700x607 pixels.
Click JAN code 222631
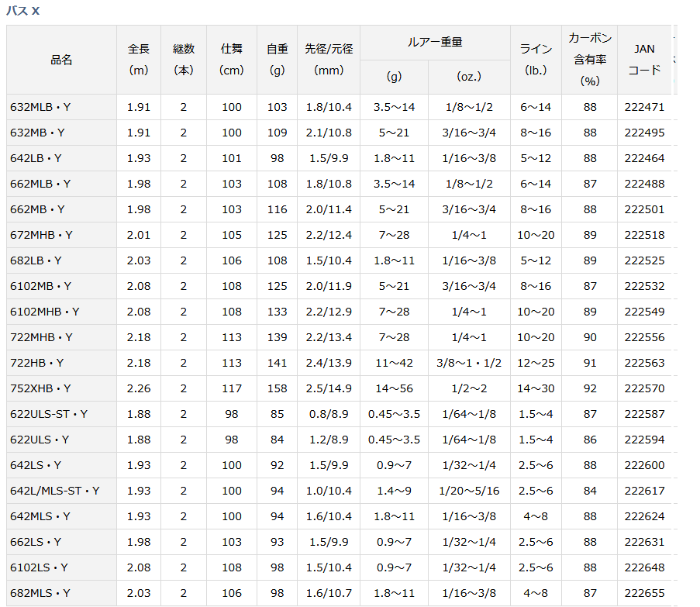coord(645,542)
